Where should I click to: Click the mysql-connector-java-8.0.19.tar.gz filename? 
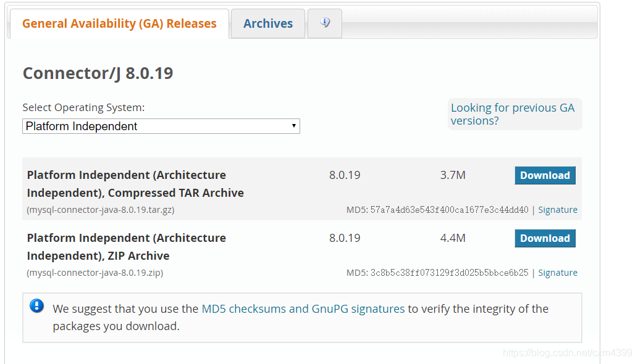coord(101,210)
